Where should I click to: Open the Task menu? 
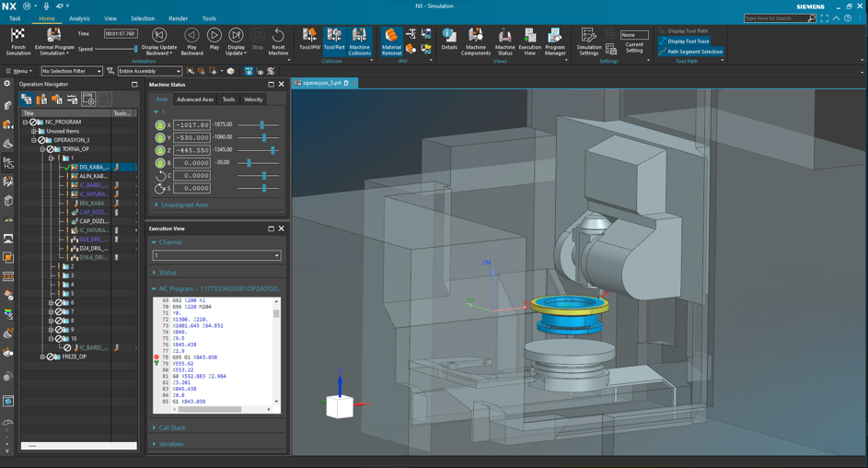[x=15, y=18]
